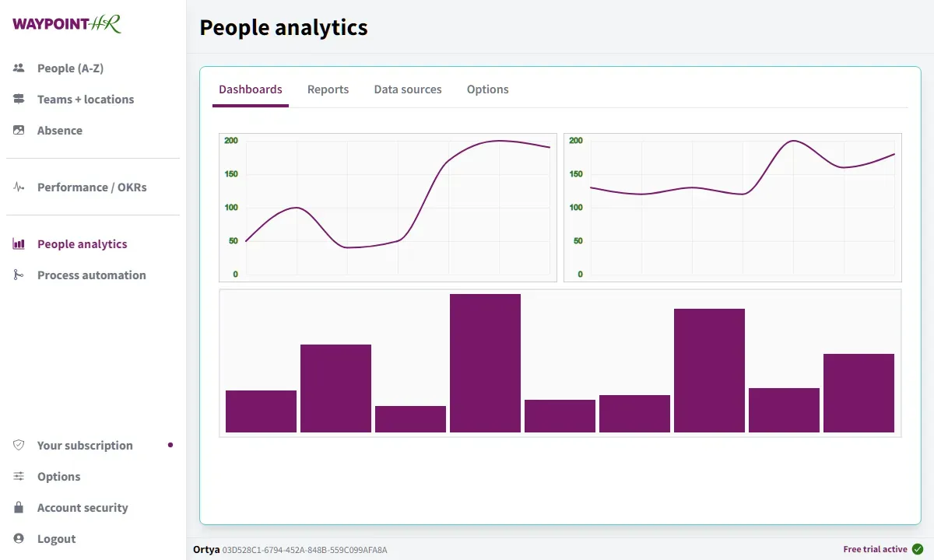Open Process automation via its branch icon
The width and height of the screenshot is (934, 560).
point(18,275)
